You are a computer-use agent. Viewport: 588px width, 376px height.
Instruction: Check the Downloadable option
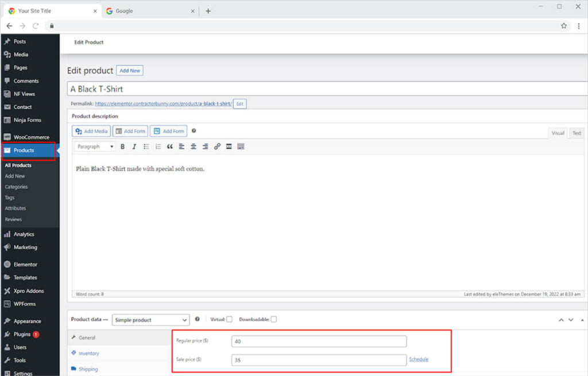pos(274,320)
